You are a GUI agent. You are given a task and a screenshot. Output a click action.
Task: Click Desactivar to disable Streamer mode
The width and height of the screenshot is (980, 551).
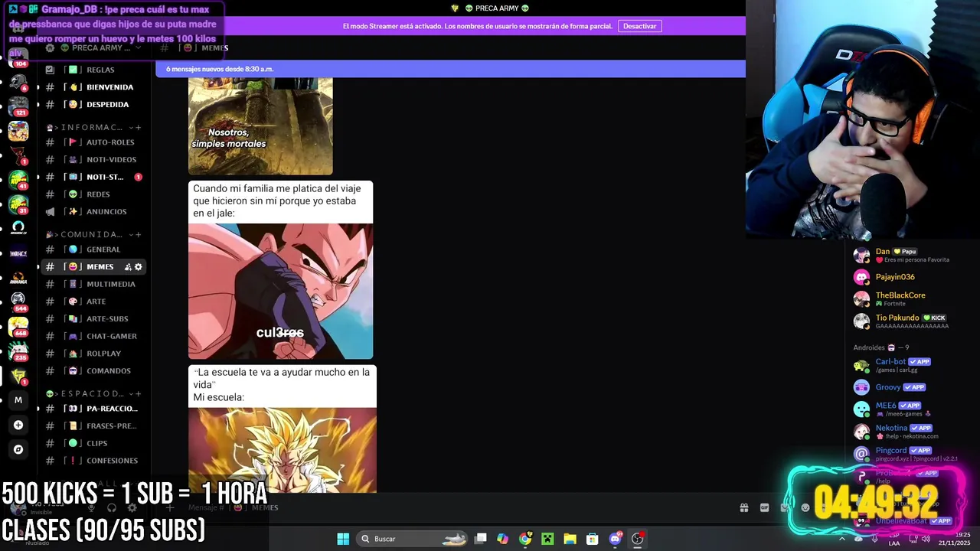click(x=639, y=26)
